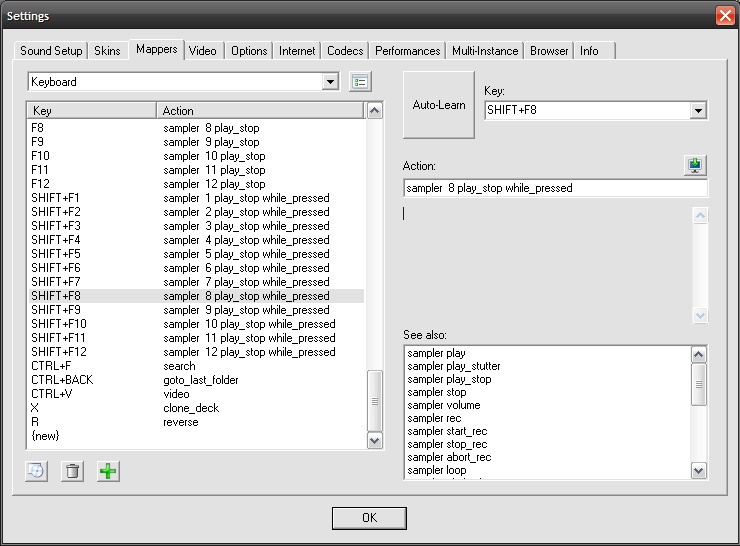
Task: Open the Keyboard mapper dropdown
Action: pos(331,82)
